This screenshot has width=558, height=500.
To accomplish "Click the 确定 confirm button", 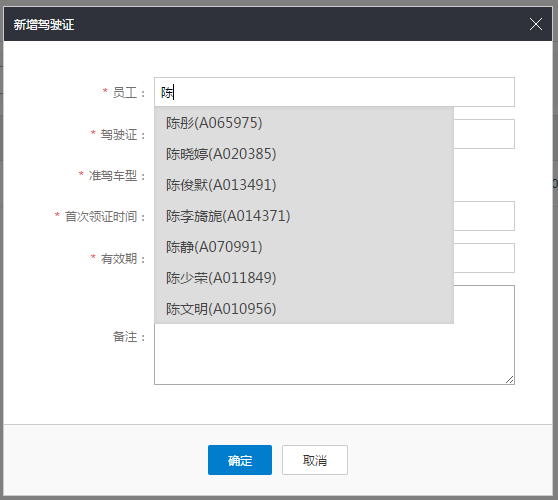I will point(240,460).
